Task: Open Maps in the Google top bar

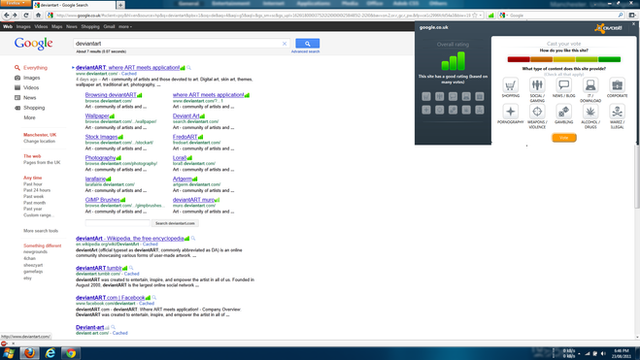Action: (x=57, y=27)
